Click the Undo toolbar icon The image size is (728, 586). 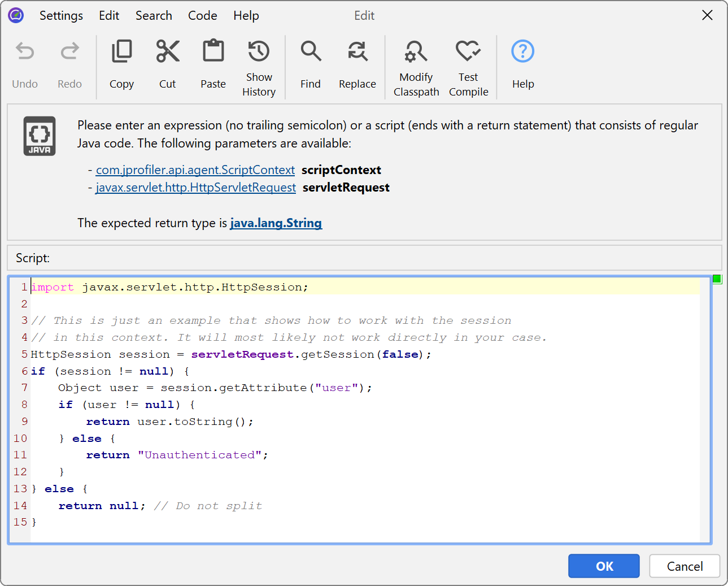(25, 52)
